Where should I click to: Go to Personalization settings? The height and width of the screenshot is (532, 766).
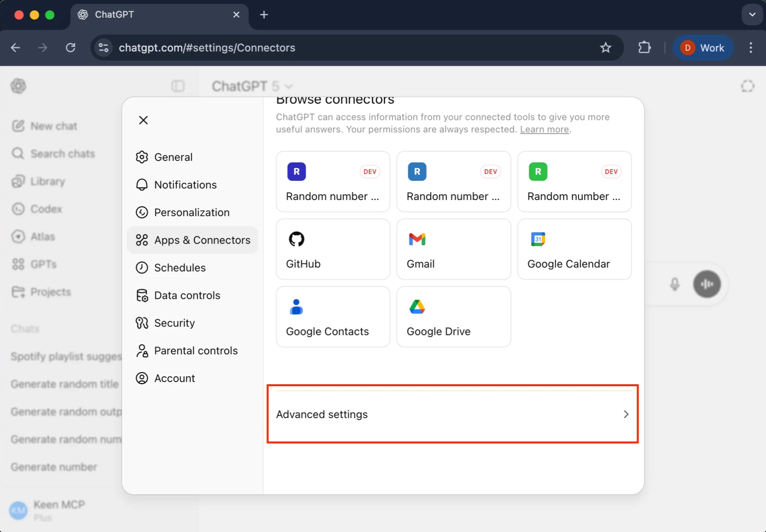point(192,212)
